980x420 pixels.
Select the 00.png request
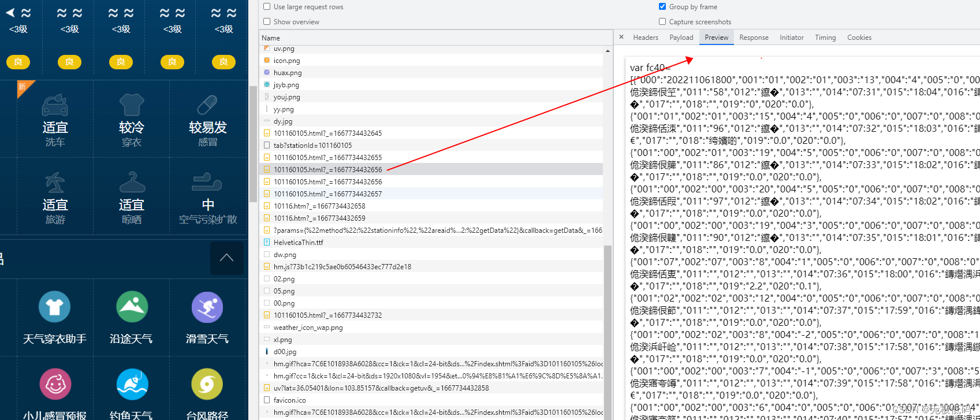431,303
